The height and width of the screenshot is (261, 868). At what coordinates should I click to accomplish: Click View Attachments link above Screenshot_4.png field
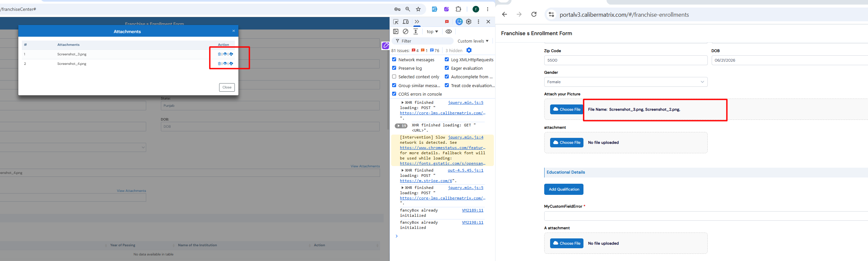(365, 166)
